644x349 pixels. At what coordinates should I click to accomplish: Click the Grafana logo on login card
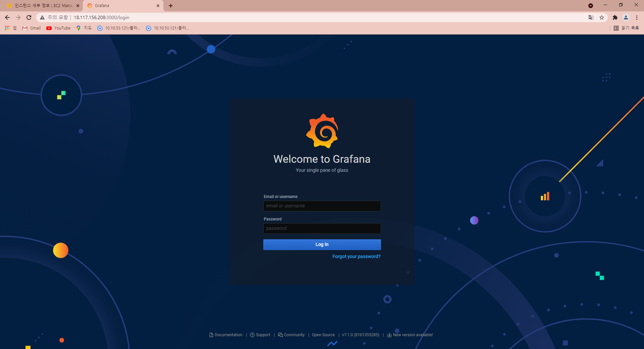pyautogui.click(x=322, y=131)
